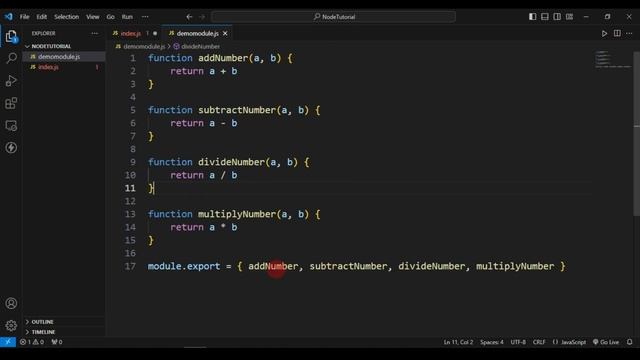The width and height of the screenshot is (640, 360).
Task: Open the Search view in activity bar
Action: tap(11, 58)
